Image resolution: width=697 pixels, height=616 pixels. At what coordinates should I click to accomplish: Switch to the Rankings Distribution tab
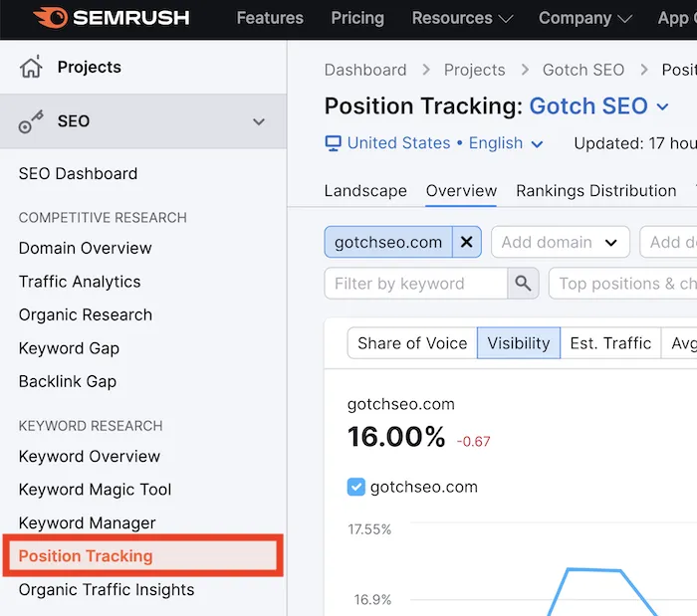click(595, 191)
